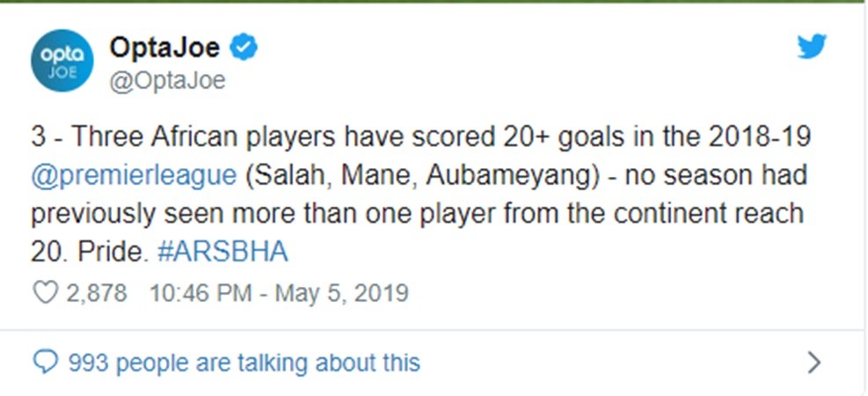Like the tweet with the heart icon
The width and height of the screenshot is (868, 396).
click(44, 293)
